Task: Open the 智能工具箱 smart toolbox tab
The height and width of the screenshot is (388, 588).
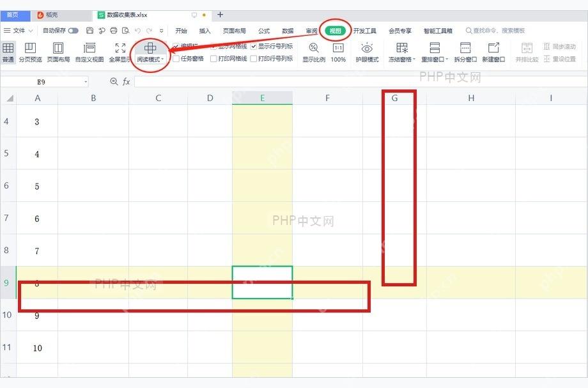Action: click(x=438, y=31)
